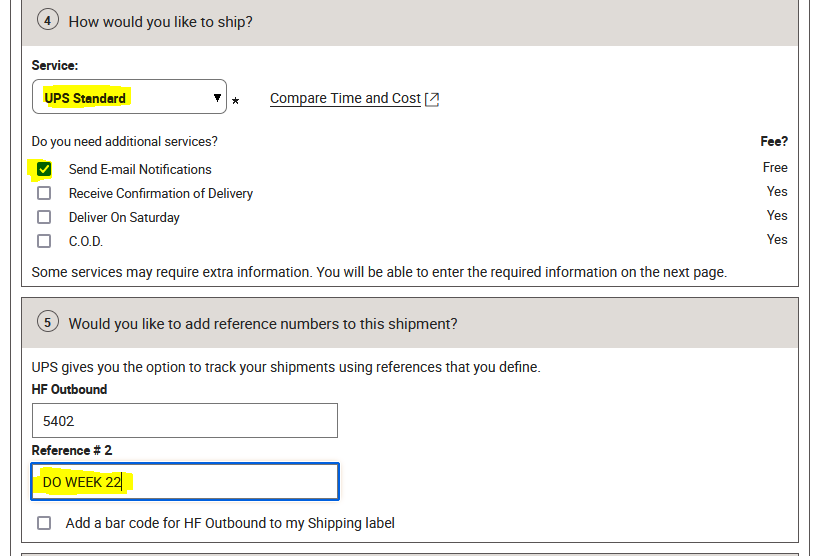
Task: Enable Receive Confirmation of Delivery checkbox
Action: pos(44,193)
